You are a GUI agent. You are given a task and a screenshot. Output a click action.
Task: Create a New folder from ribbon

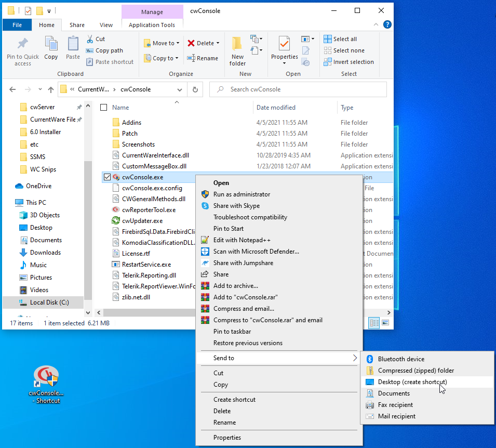(x=237, y=51)
